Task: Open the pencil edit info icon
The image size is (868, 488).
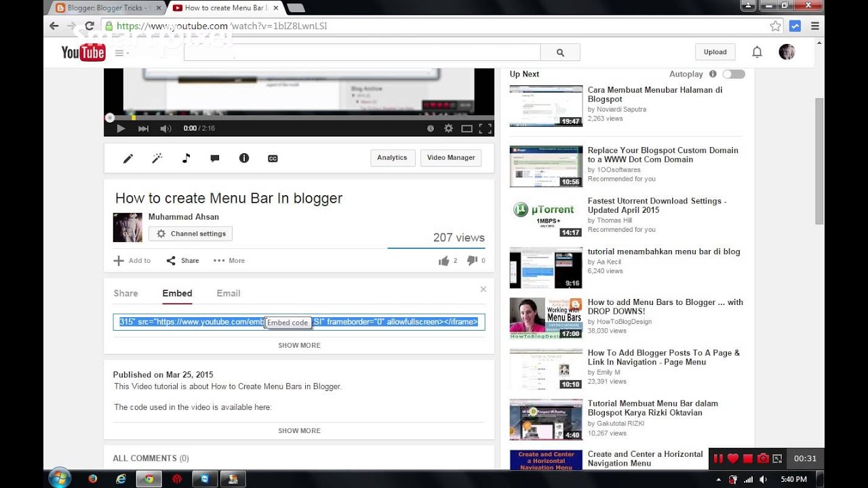Action: pos(127,158)
